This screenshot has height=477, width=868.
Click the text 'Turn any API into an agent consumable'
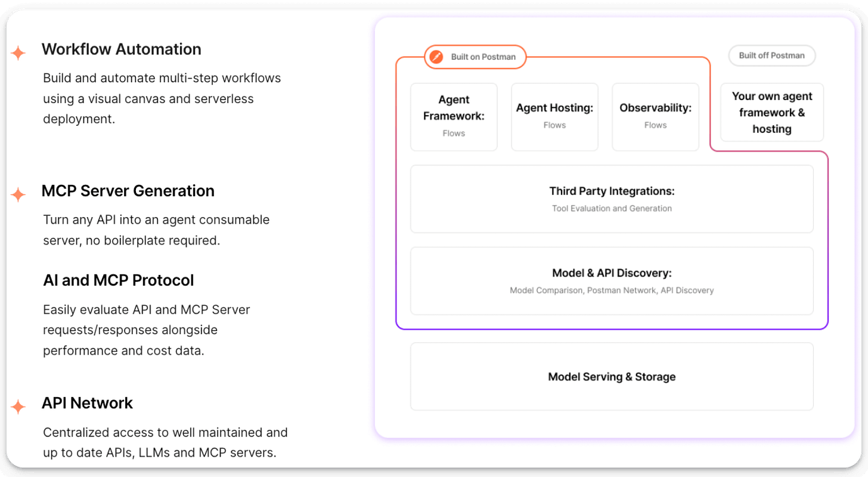[x=156, y=219]
